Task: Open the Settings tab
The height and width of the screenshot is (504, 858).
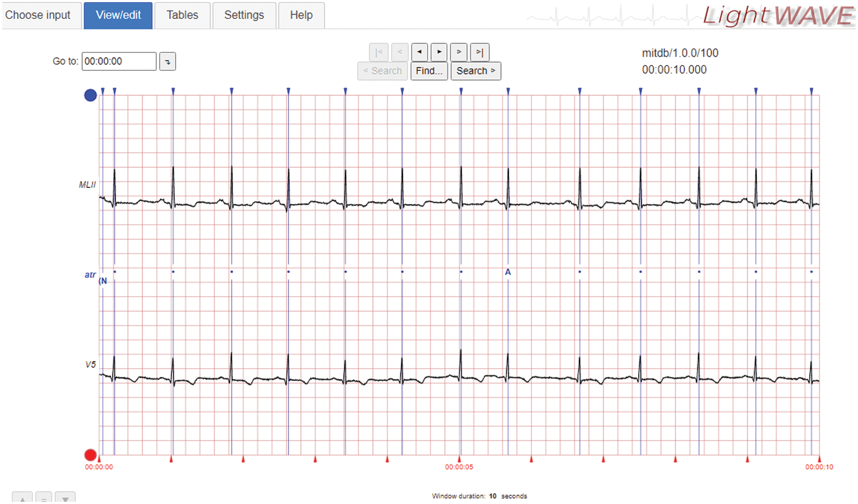Action: point(244,15)
